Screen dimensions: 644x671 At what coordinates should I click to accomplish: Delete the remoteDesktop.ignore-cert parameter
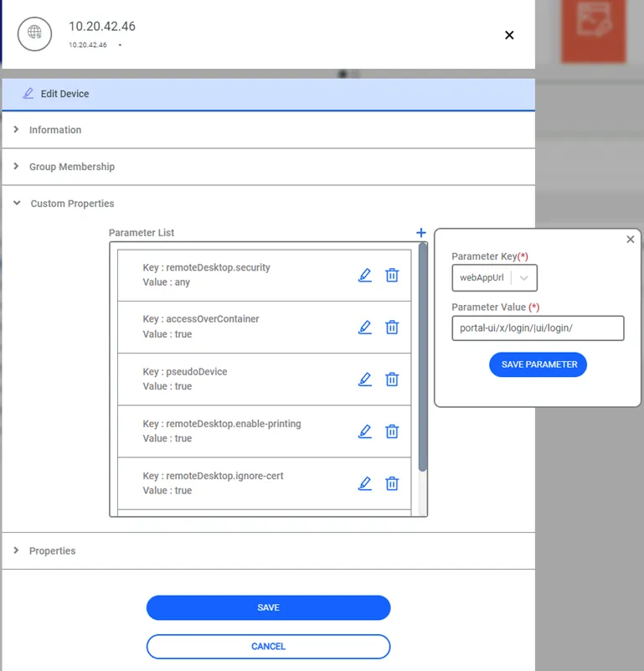392,483
